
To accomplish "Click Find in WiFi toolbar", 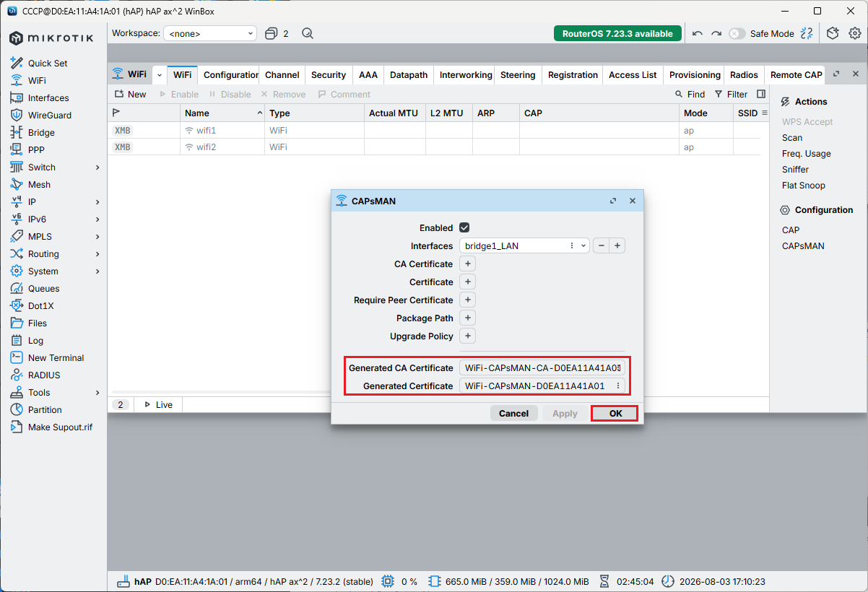I will [690, 94].
